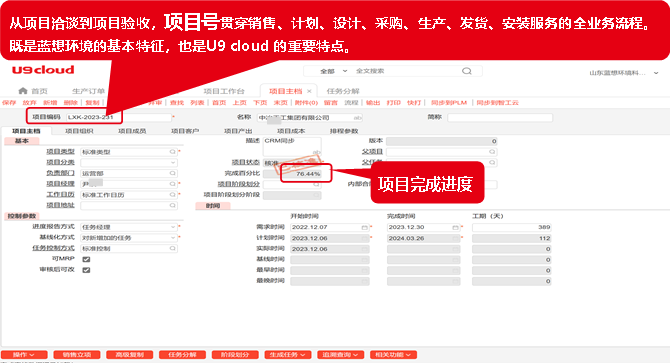
Task: Open lookup icon in 负责部门 field
Action: [172, 173]
